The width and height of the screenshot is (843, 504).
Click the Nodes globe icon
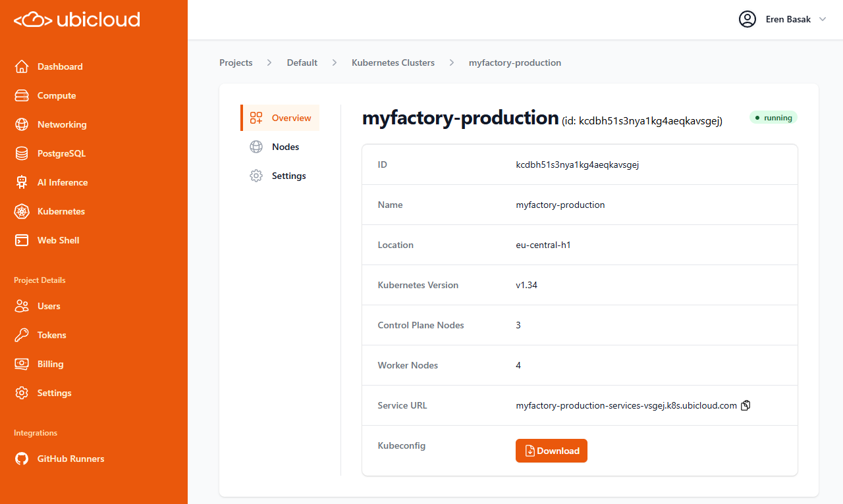pos(256,147)
